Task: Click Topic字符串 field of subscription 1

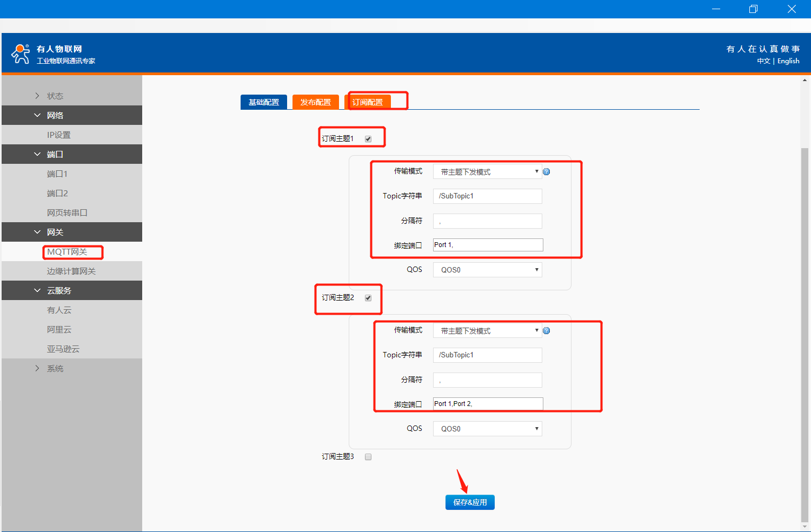Action: point(487,196)
